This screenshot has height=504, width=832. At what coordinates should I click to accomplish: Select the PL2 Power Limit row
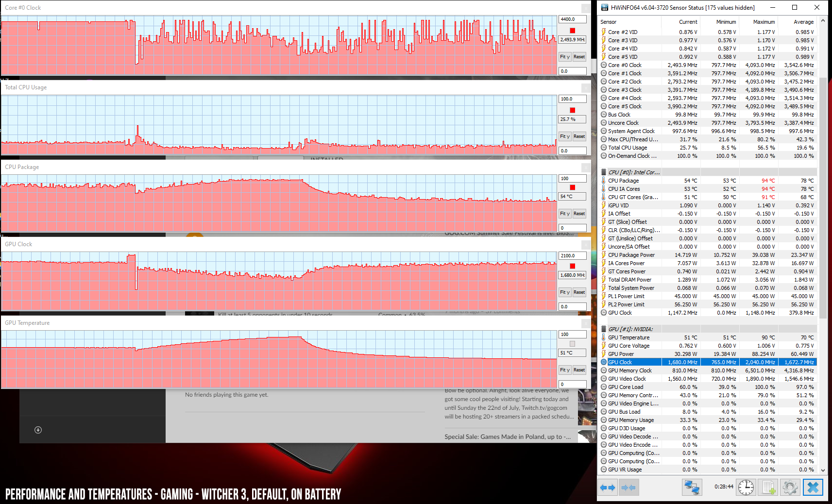[708, 304]
